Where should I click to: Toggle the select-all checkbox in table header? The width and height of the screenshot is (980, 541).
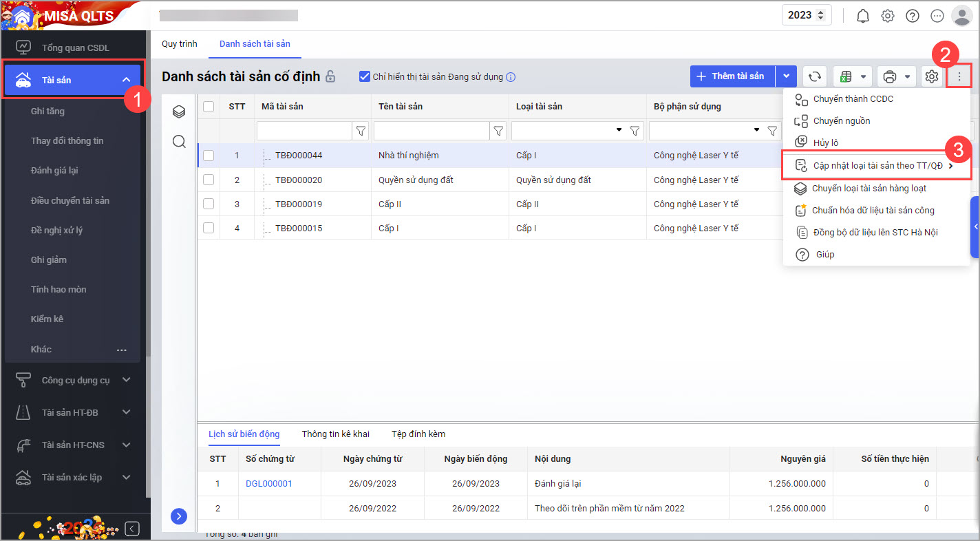tap(209, 106)
